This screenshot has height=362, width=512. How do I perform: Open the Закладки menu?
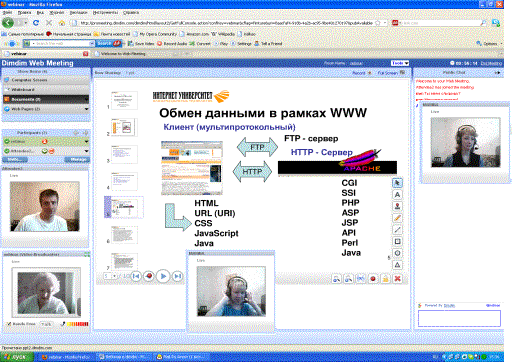click(78, 12)
